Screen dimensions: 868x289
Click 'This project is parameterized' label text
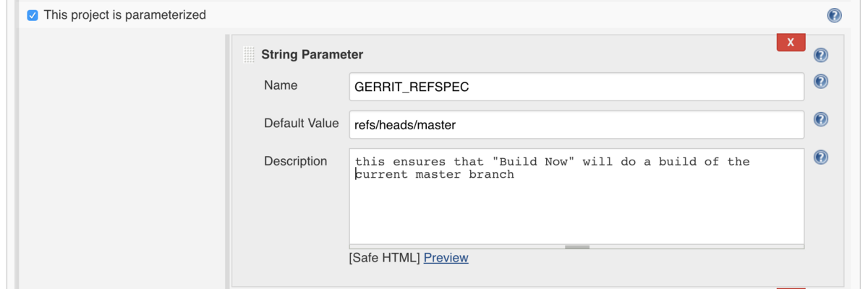pyautogui.click(x=124, y=15)
